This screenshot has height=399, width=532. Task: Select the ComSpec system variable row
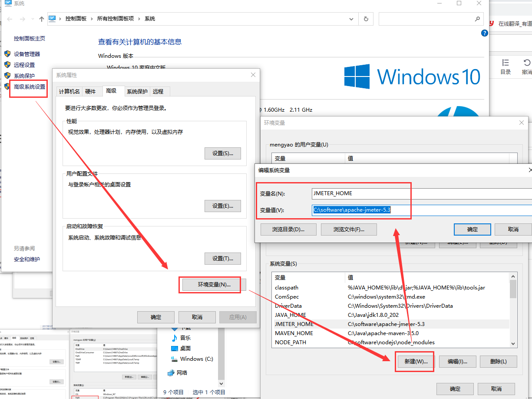[390, 297]
